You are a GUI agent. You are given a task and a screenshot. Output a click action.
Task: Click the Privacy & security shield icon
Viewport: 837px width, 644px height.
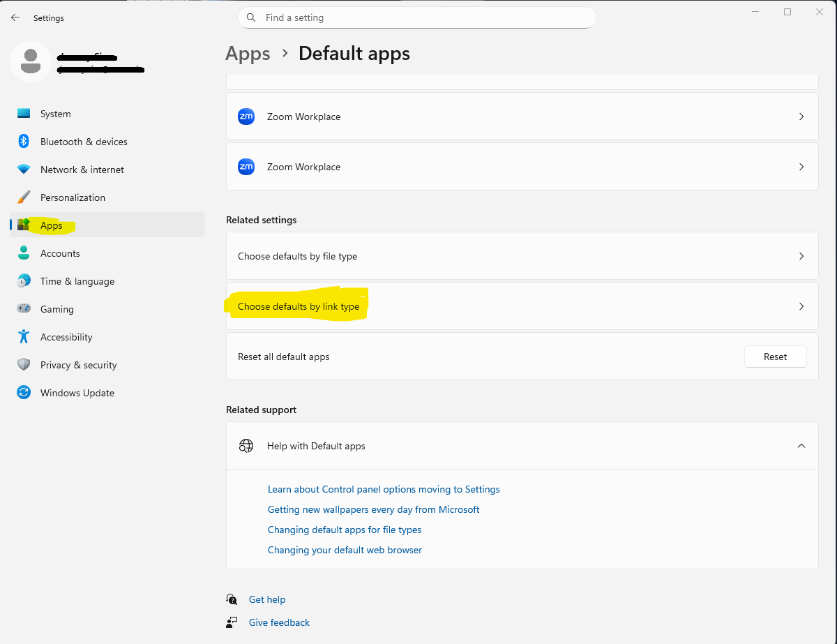point(23,364)
